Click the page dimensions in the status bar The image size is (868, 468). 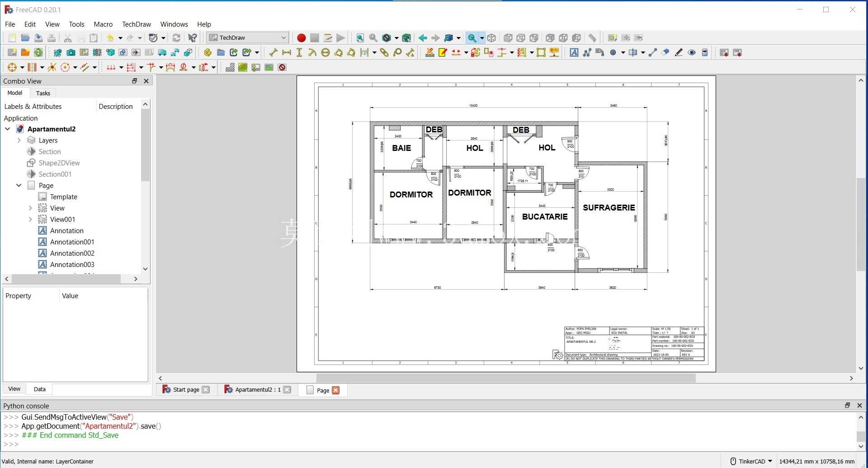[x=817, y=461]
